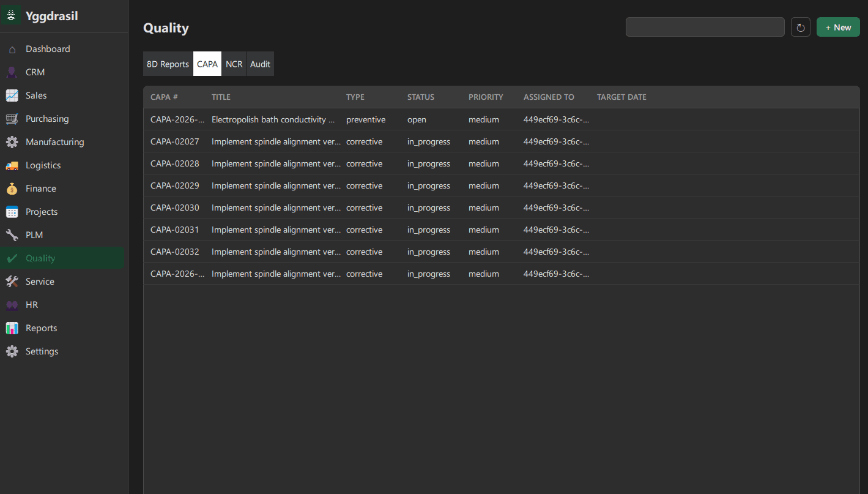Image resolution: width=868 pixels, height=494 pixels.
Task: Select the PLM wrench icon
Action: click(x=12, y=234)
